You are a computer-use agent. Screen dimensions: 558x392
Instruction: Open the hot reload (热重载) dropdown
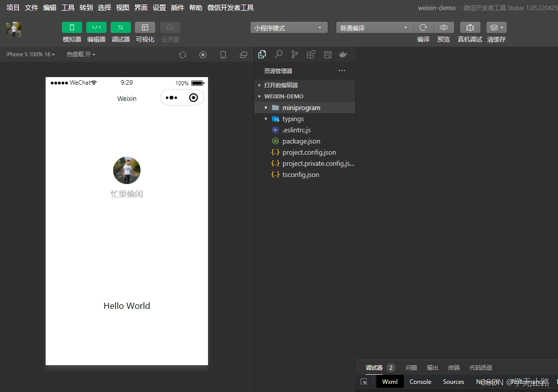pos(81,54)
